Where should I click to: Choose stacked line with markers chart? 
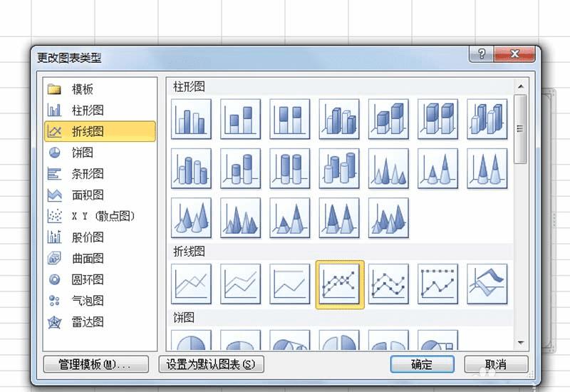coord(388,284)
